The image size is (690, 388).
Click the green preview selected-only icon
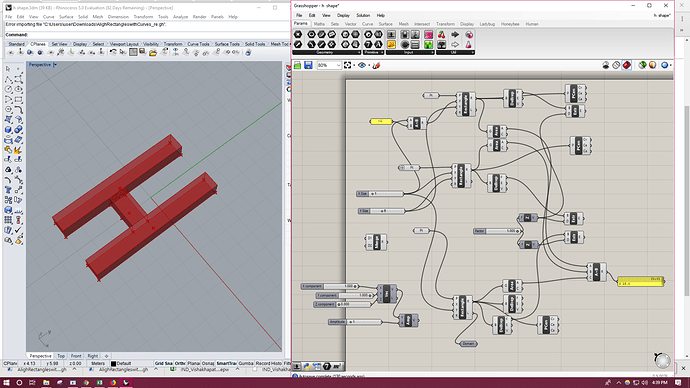pyautogui.click(x=642, y=65)
